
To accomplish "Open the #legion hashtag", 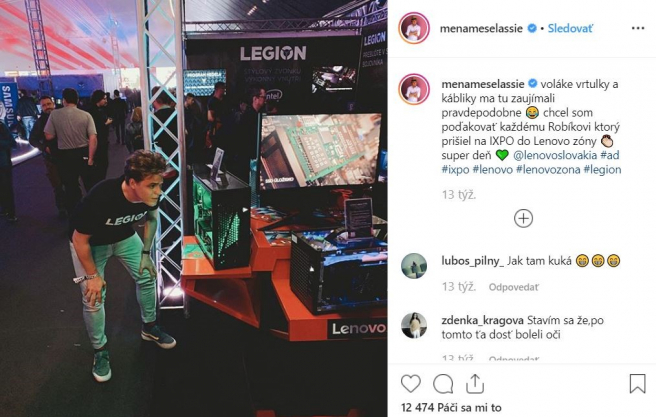I will click(x=602, y=169).
